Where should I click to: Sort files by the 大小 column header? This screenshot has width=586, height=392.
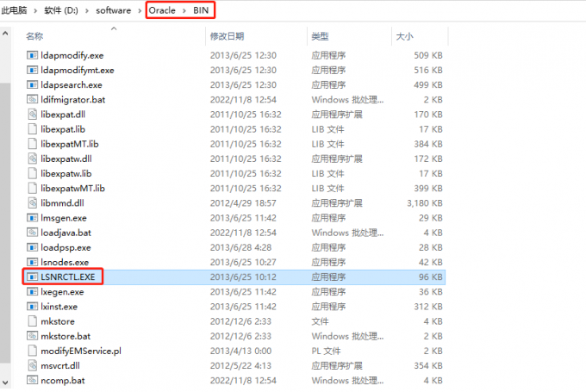point(404,36)
